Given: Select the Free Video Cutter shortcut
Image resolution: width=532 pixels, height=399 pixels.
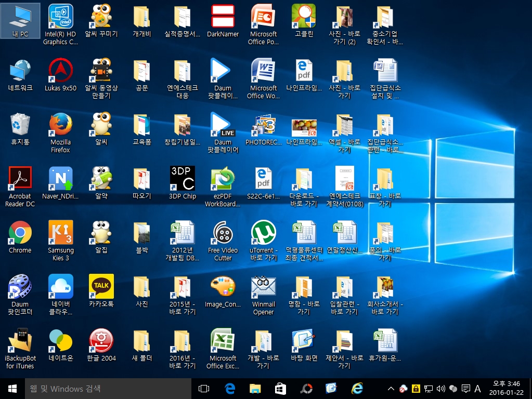Looking at the screenshot, I should tap(223, 241).
